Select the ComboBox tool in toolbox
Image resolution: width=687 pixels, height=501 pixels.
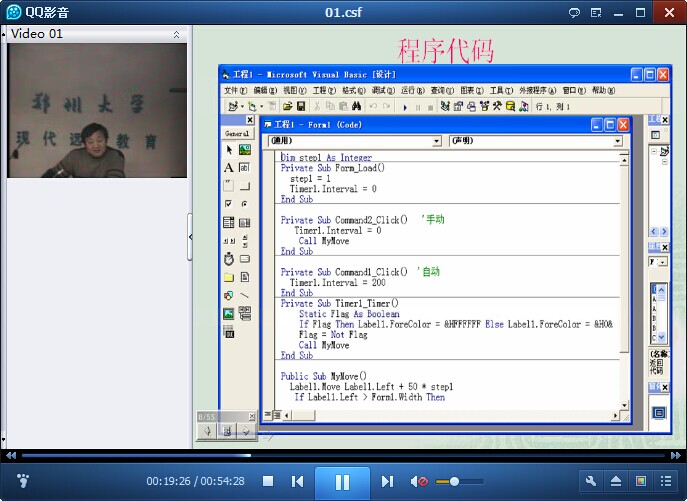pos(229,222)
